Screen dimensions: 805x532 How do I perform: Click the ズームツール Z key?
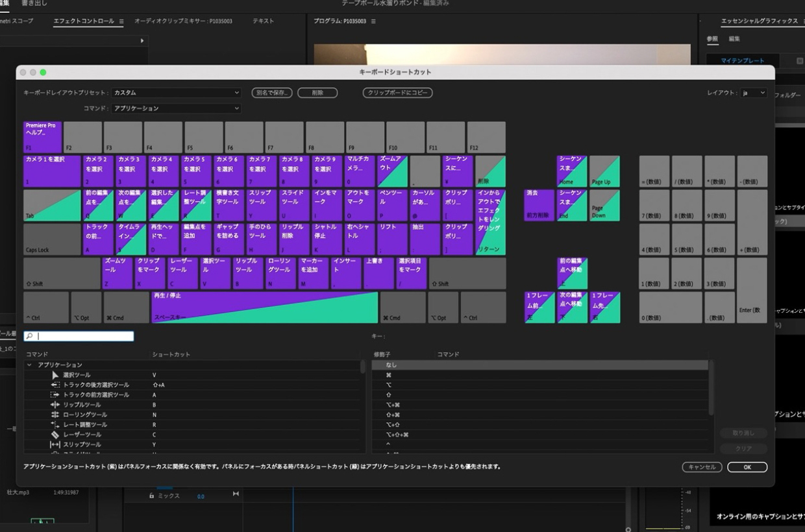click(x=117, y=273)
